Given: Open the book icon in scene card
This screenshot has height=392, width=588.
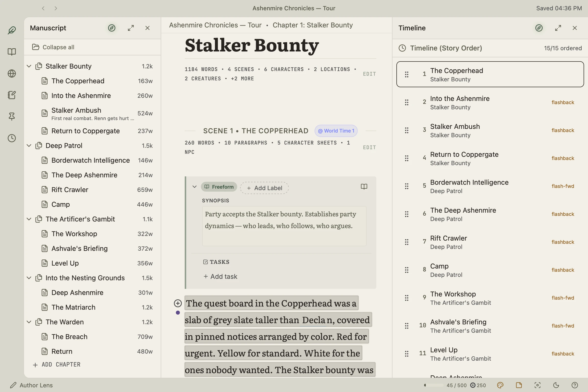Looking at the screenshot, I should (364, 187).
